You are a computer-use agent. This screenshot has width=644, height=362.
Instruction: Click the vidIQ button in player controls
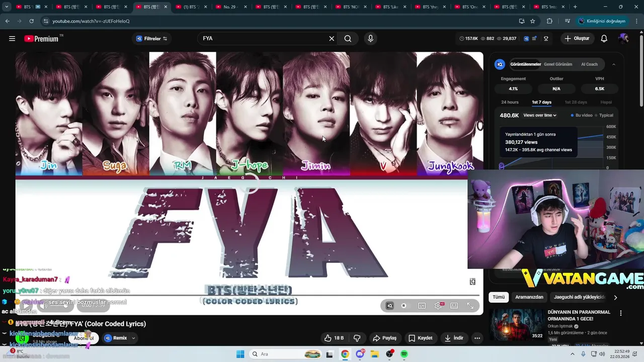(389, 306)
